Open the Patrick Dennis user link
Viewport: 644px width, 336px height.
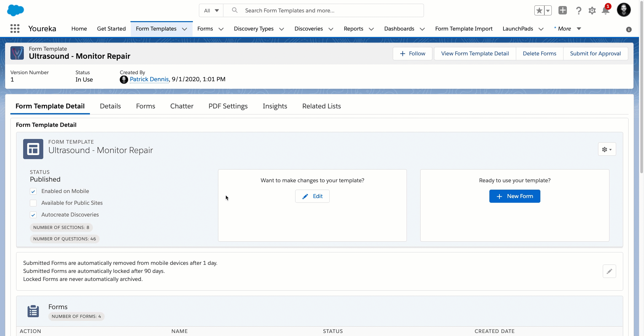click(149, 80)
